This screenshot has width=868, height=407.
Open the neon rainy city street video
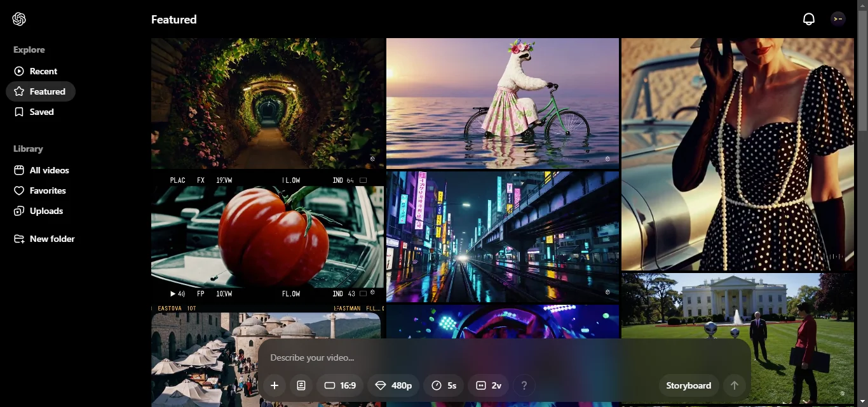503,237
